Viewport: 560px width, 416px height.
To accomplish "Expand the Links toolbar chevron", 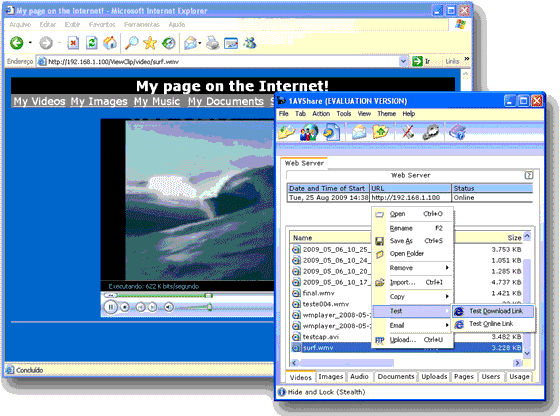I will pyautogui.click(x=466, y=59).
